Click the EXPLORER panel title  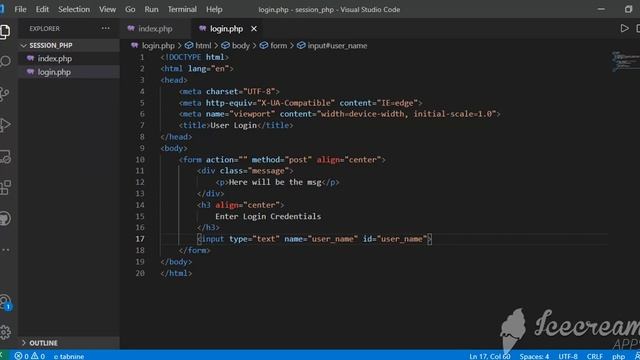(44, 29)
